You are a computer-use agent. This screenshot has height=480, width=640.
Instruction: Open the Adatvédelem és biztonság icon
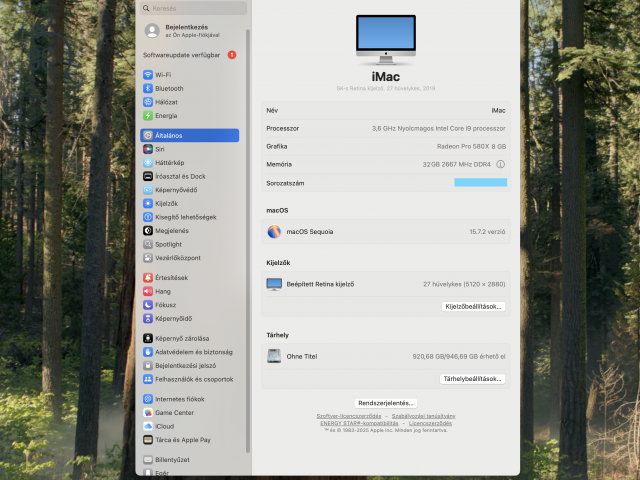pos(148,352)
